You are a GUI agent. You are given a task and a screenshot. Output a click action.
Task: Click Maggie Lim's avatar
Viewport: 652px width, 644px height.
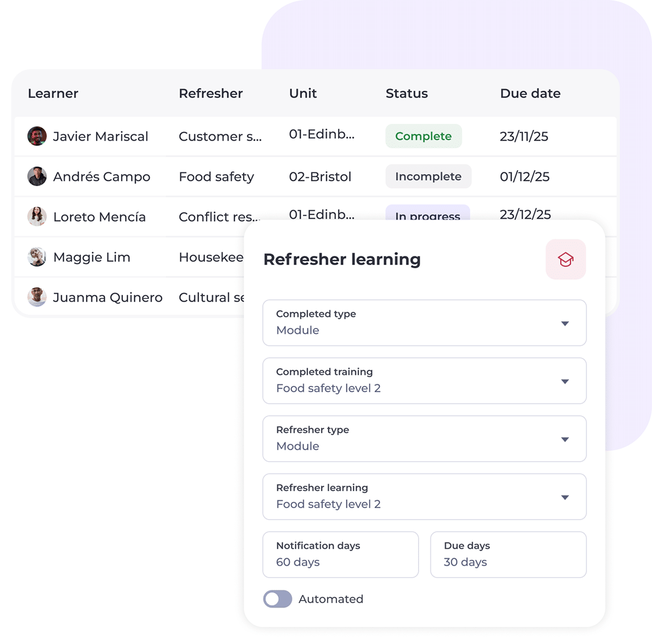coord(37,257)
